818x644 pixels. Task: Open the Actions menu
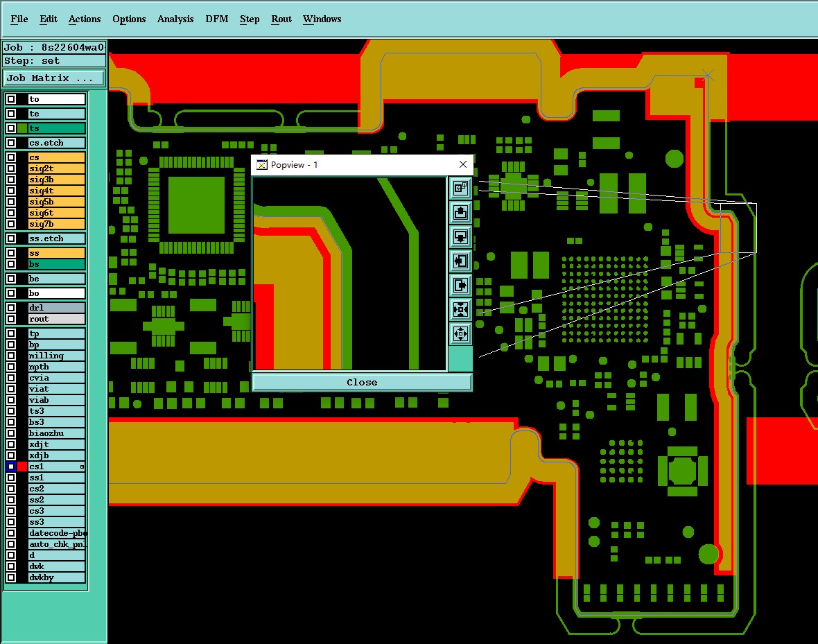85,19
